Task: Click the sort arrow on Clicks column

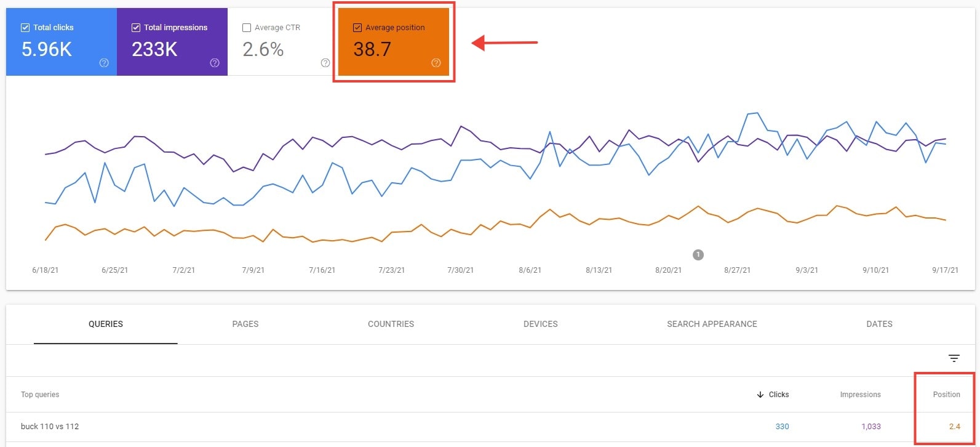Action: coord(761,394)
